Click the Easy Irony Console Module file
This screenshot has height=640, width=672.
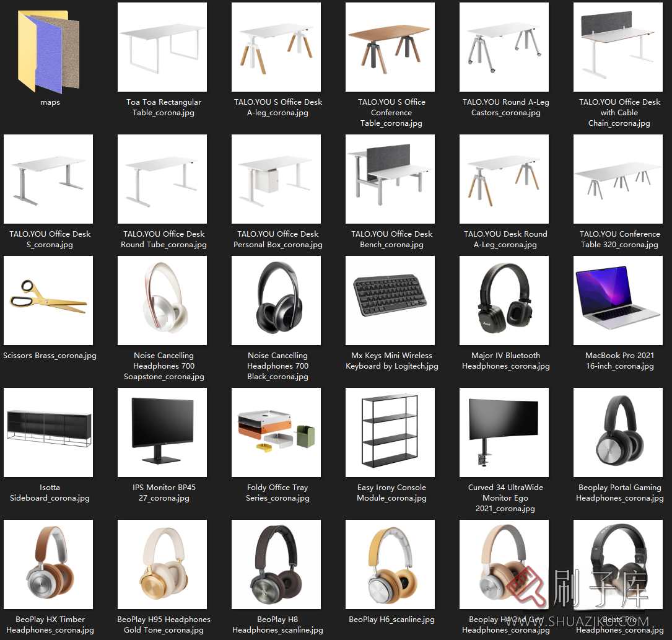390,432
